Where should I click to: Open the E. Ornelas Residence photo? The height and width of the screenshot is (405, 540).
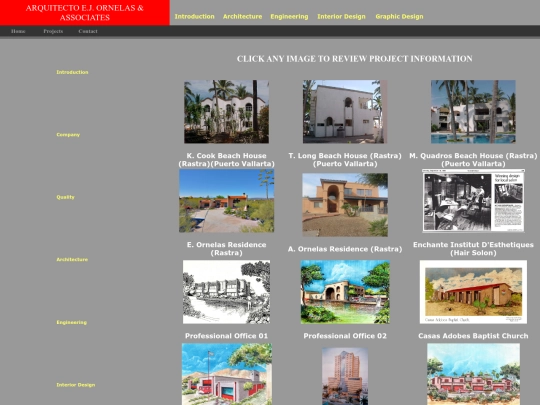[x=227, y=201]
